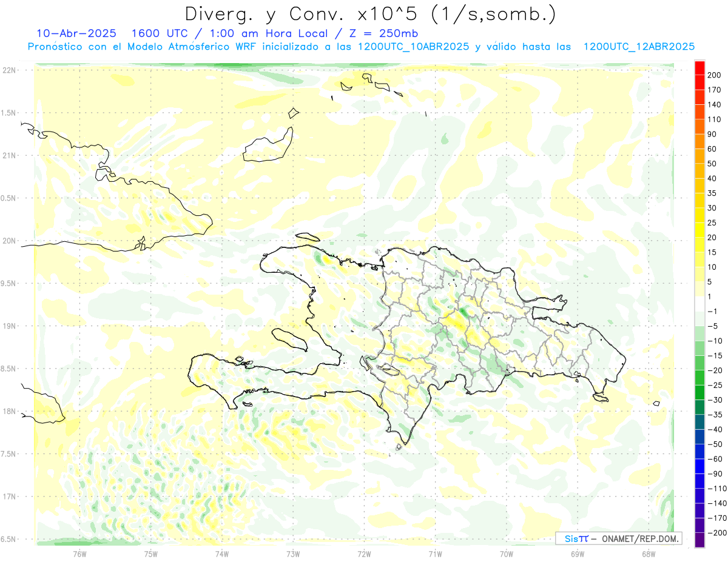Click the latitude label '22N'
The width and height of the screenshot is (728, 562).
(x=8, y=70)
